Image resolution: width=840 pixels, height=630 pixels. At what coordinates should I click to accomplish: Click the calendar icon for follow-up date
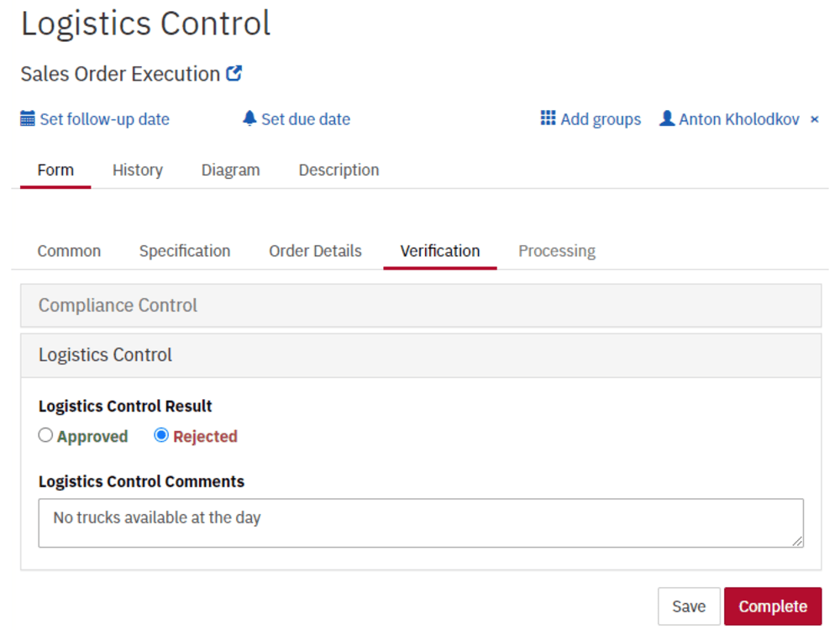pos(26,118)
